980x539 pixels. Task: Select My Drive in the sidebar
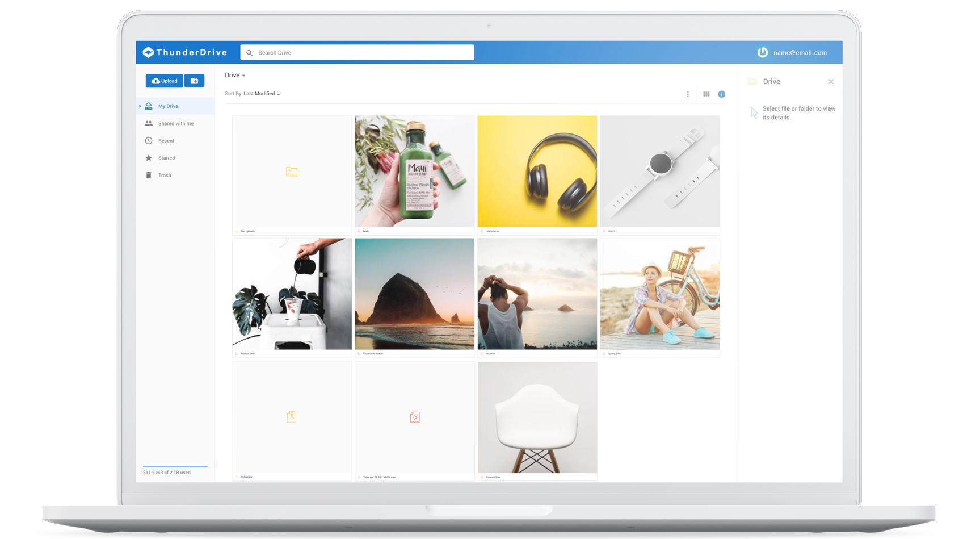click(175, 106)
